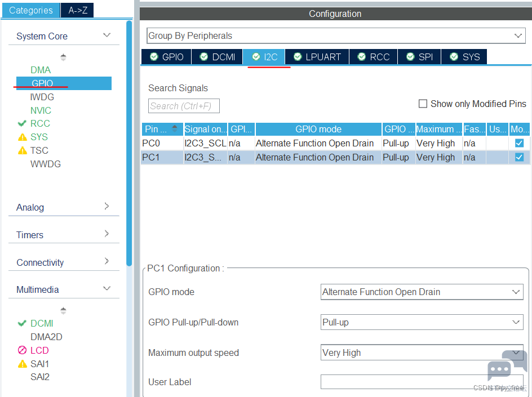
Task: Select GPIO in System Core list
Action: (x=64, y=83)
